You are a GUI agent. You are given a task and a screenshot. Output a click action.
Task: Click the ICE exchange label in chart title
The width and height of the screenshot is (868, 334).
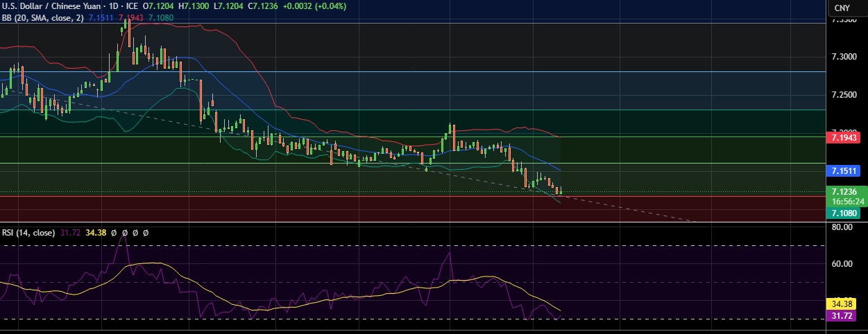[x=130, y=6]
